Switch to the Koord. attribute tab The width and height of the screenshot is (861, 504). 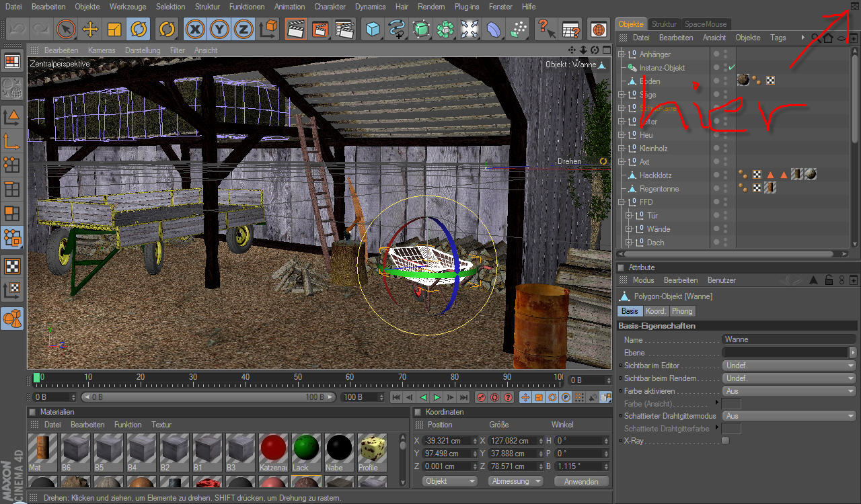[x=656, y=311]
